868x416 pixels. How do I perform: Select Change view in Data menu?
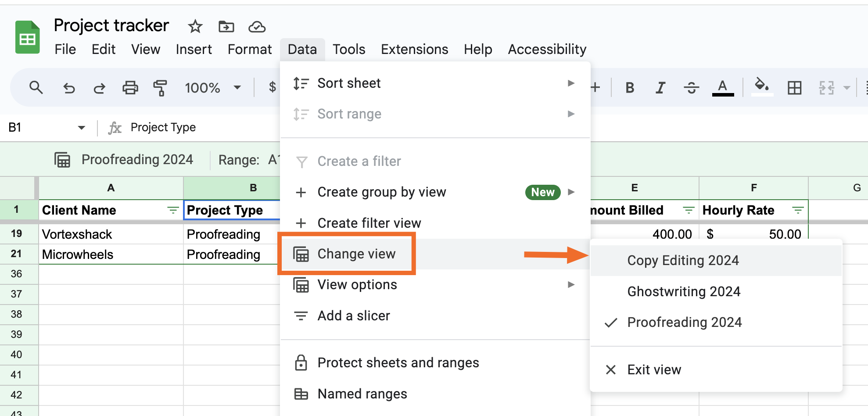click(435, 254)
